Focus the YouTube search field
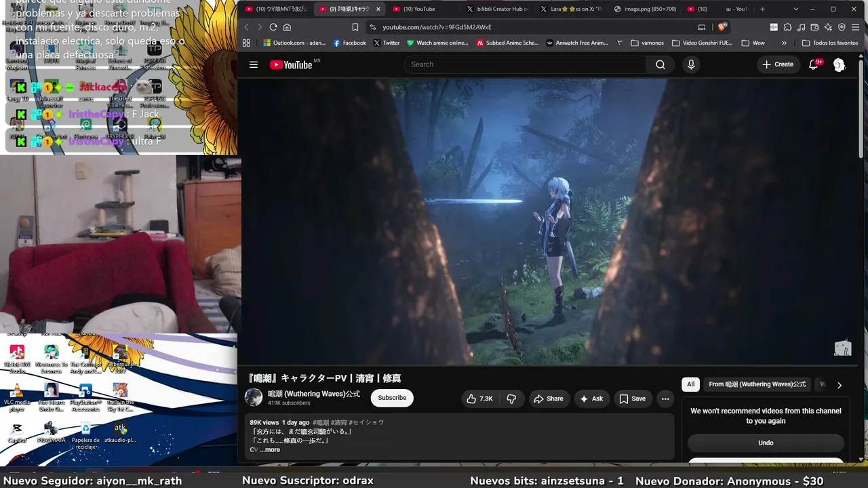This screenshot has width=868, height=488. [525, 64]
